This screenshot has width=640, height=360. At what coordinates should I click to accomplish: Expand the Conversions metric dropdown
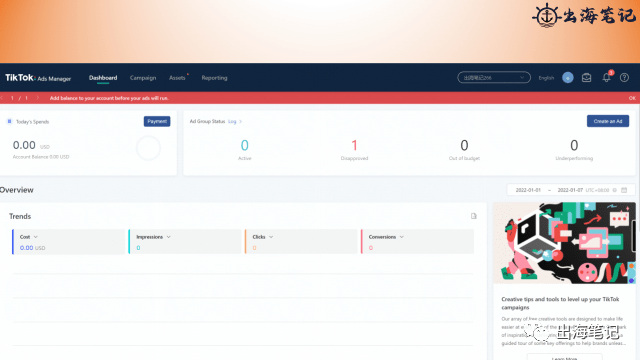click(402, 237)
